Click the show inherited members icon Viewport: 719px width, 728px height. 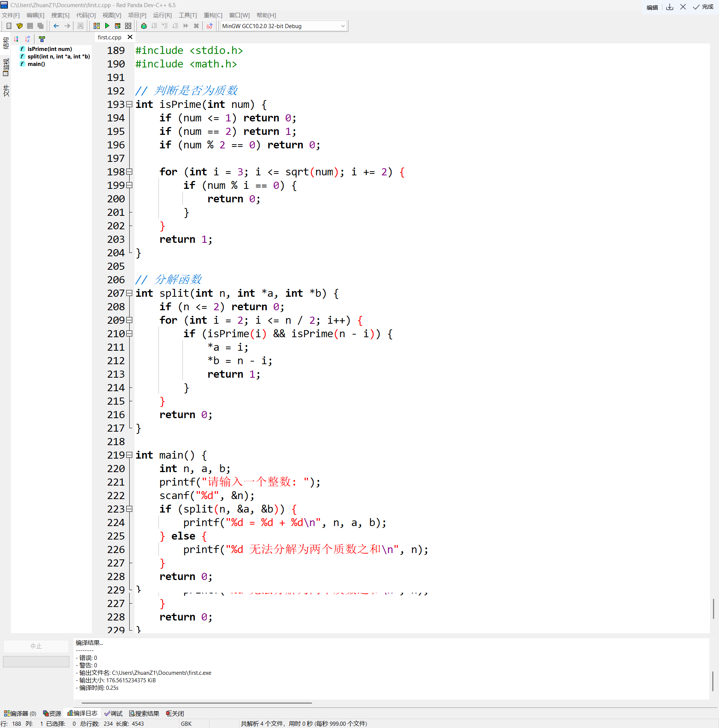click(x=42, y=39)
